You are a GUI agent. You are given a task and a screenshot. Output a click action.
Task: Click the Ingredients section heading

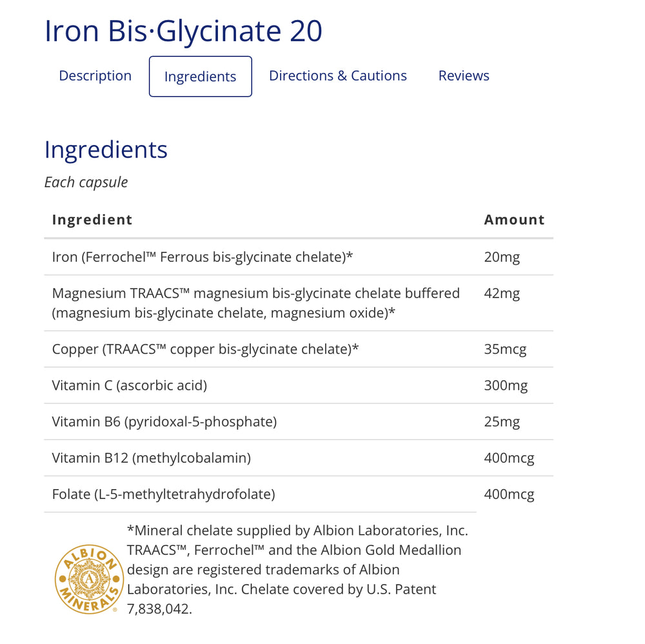(106, 150)
